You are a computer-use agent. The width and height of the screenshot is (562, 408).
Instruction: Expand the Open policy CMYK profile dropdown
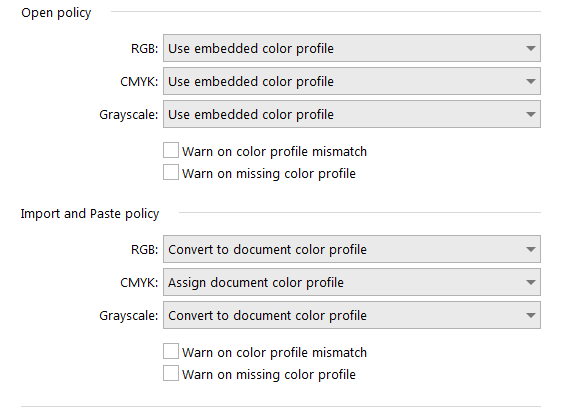coord(352,81)
